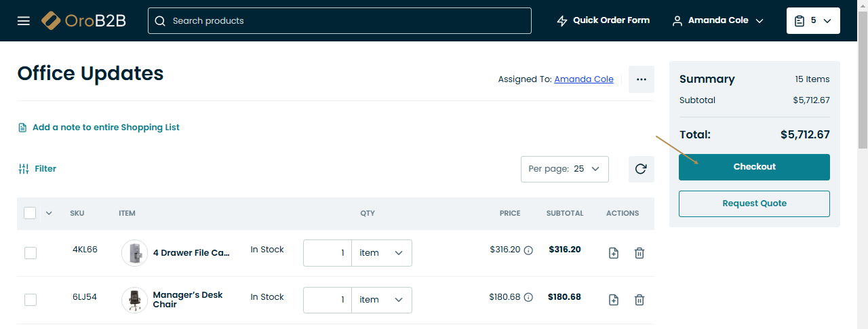Open the three-dots shopping list actions
Viewport: 868px width, 329px height.
(x=641, y=79)
